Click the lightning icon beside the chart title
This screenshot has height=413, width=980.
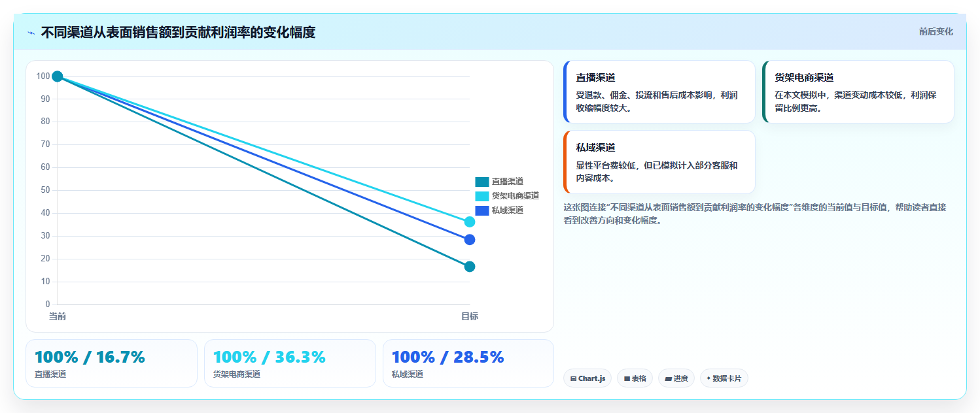click(31, 33)
